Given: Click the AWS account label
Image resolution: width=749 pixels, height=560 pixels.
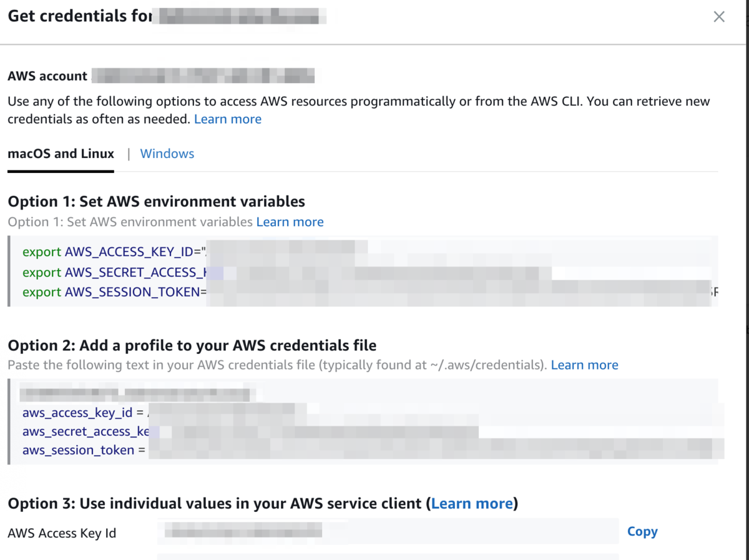Looking at the screenshot, I should [47, 76].
